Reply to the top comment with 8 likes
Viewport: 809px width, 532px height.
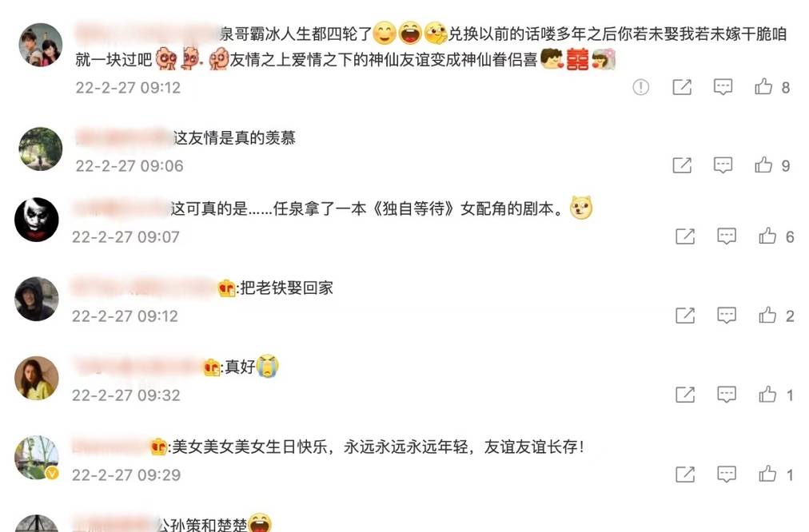[x=723, y=87]
